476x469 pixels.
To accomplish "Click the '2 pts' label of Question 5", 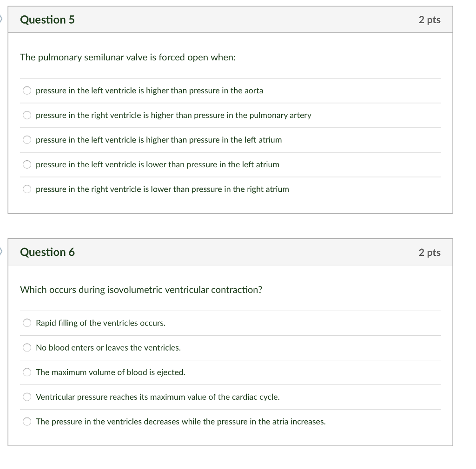I will click(429, 20).
